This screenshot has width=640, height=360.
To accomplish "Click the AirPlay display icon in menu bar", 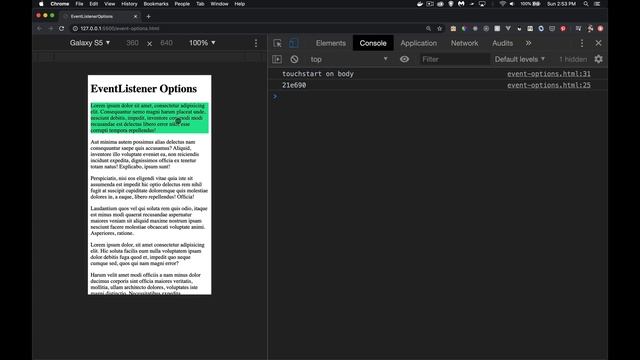I will point(482,4).
